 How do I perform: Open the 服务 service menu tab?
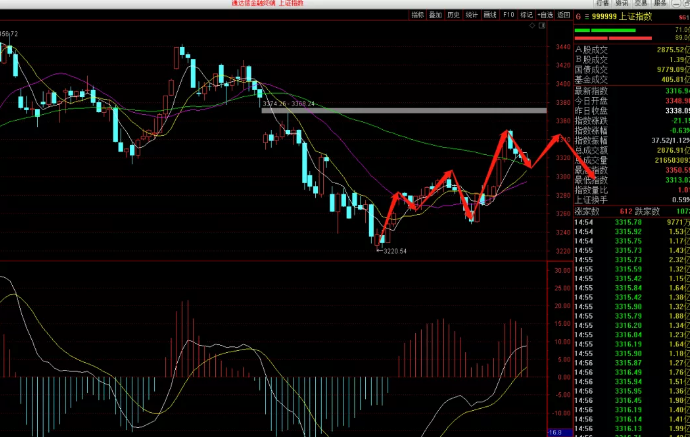[660, 3]
